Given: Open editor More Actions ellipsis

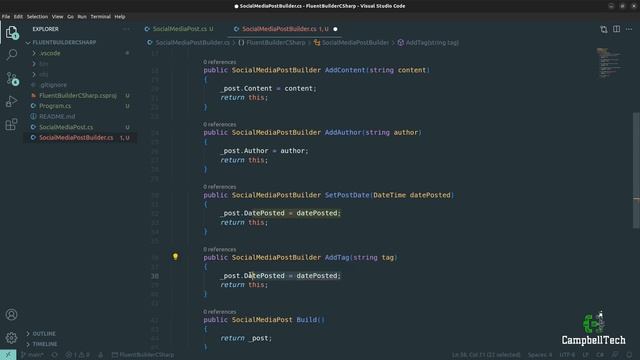Looking at the screenshot, I should coord(629,29).
